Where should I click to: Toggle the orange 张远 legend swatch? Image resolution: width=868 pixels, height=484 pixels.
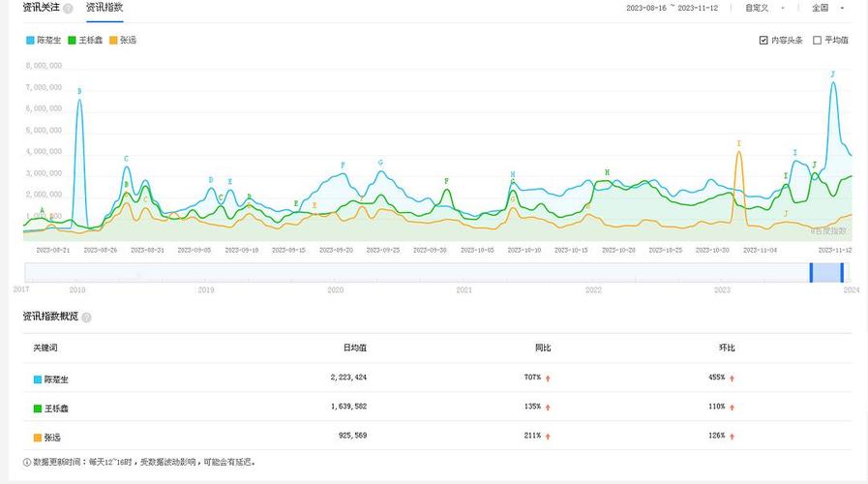(x=113, y=41)
